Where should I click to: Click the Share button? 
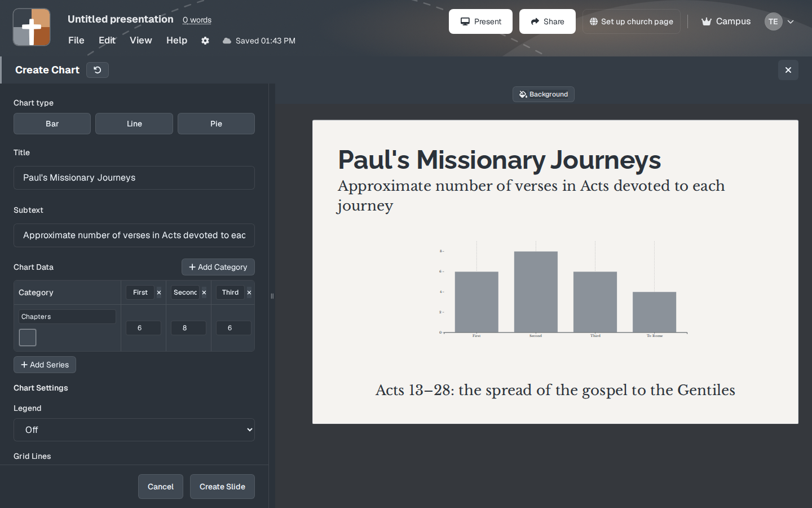[x=548, y=21]
